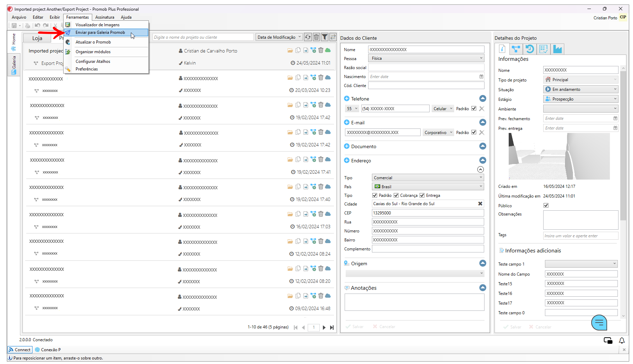Viewport: 633px width, 364px height.
Task: Toggle the Padrão checkbox for the telephone
Action: coord(474,108)
